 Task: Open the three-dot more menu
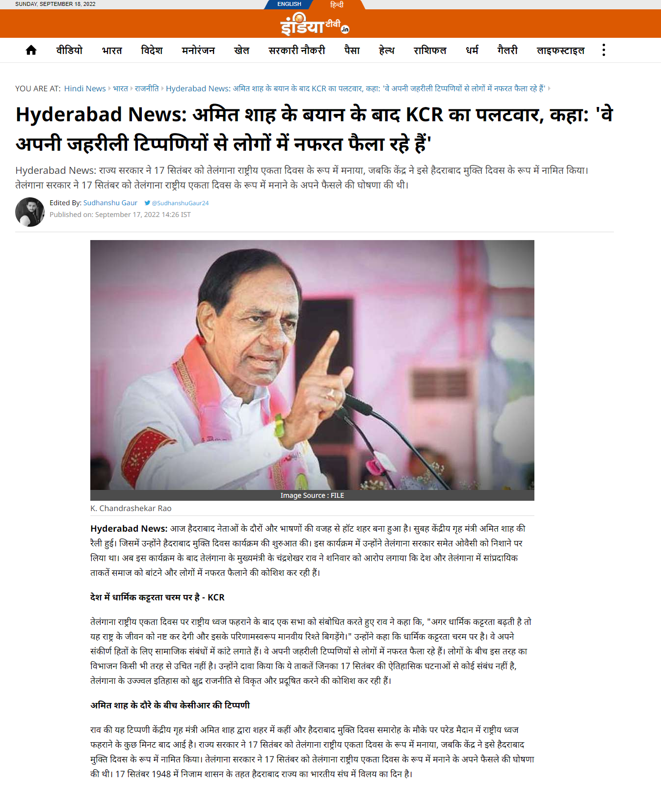[x=604, y=50]
